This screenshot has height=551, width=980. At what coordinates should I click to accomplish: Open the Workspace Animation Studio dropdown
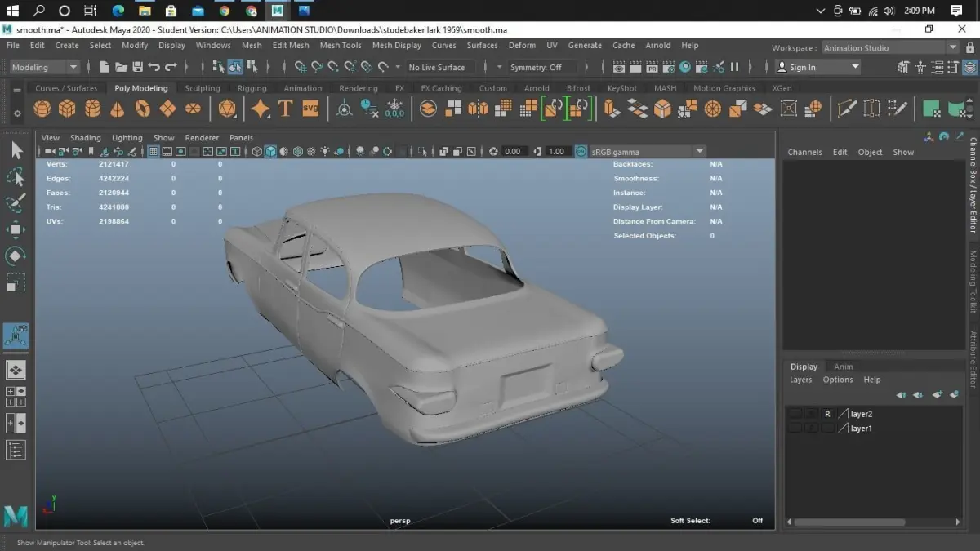coord(890,47)
